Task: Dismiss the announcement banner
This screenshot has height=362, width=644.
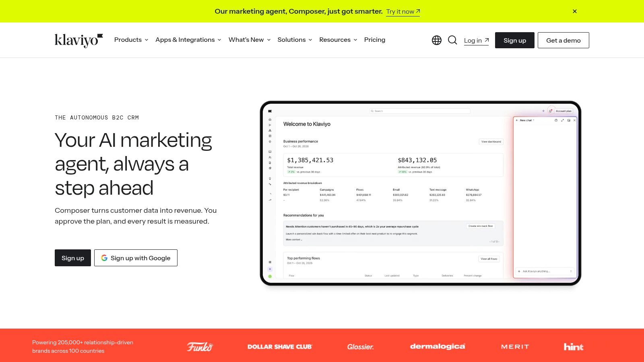Action: click(x=575, y=11)
